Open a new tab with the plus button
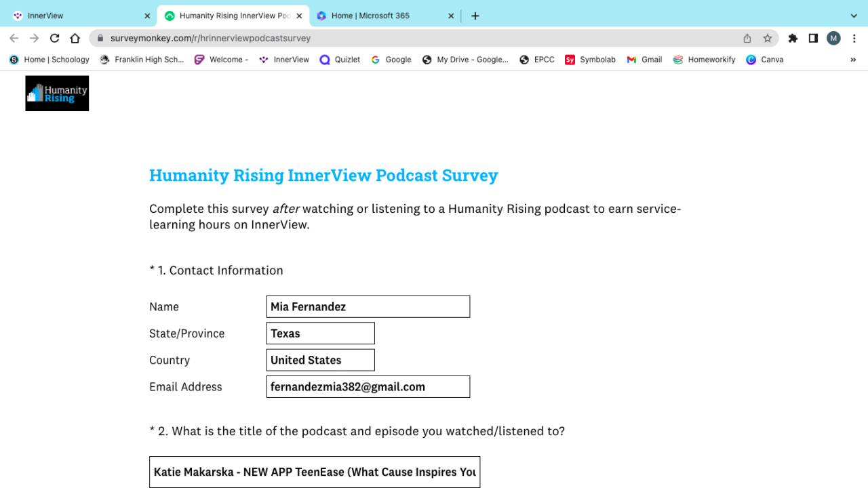Viewport: 868px width, 488px height. pos(475,16)
